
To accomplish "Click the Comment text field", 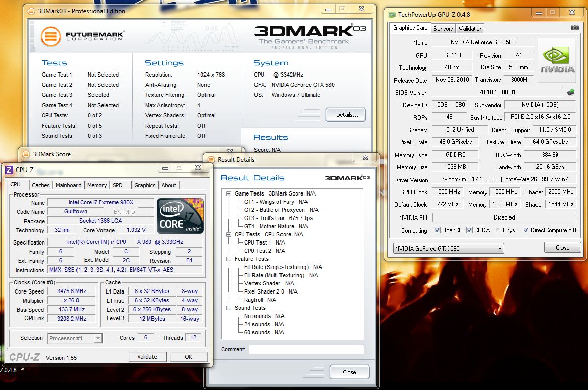I will 306,350.
